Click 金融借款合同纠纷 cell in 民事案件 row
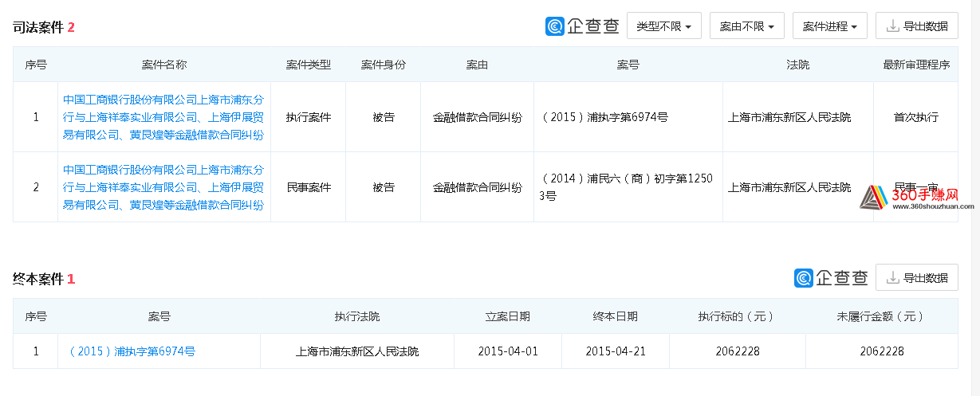Viewport: 980px width, 396px height. pos(478,187)
